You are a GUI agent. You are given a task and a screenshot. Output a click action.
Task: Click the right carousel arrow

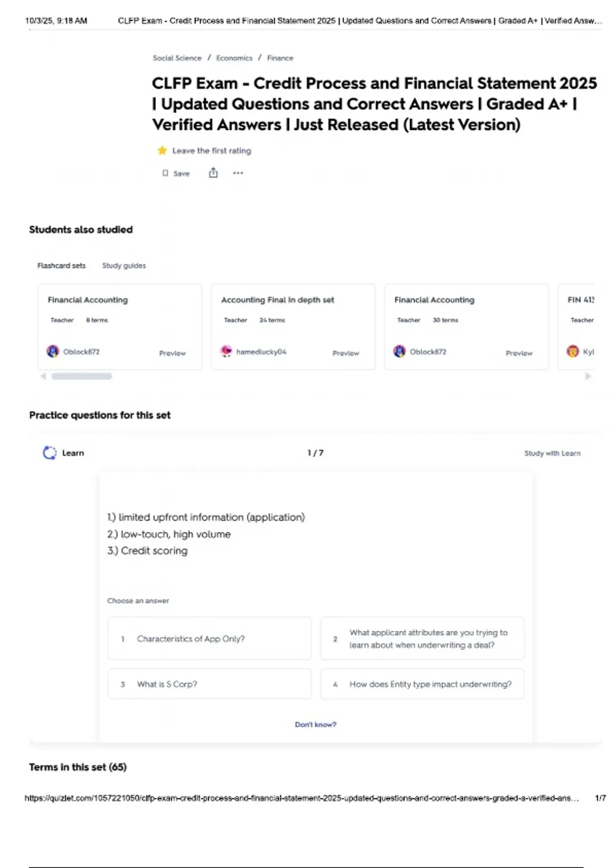[588, 376]
